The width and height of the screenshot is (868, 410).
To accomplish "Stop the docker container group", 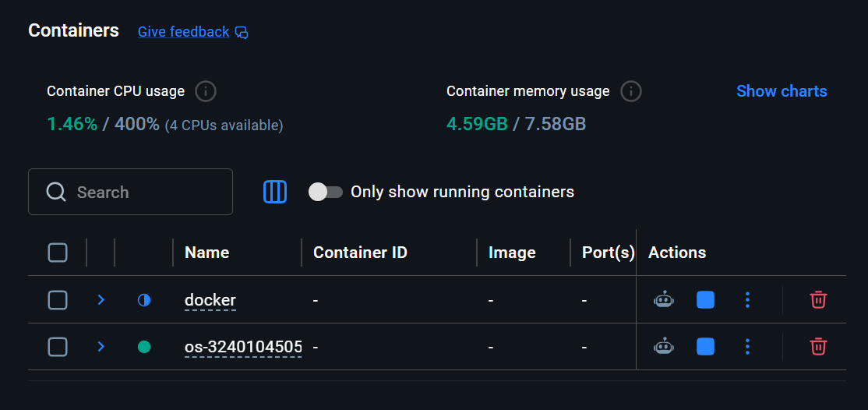I will coord(705,300).
